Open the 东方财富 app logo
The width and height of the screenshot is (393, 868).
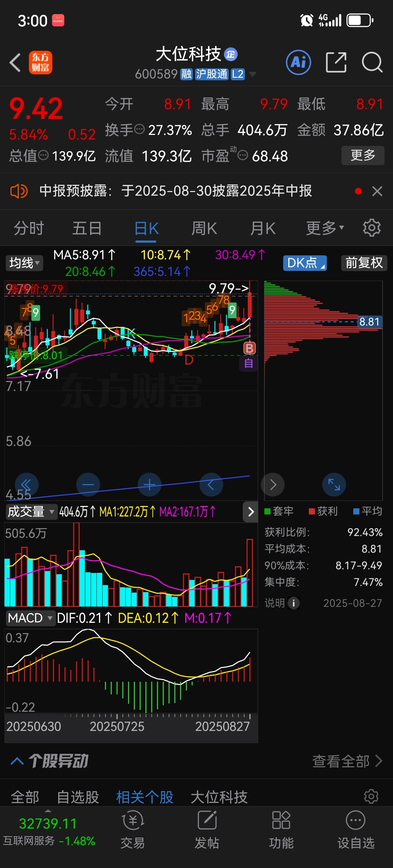(40, 63)
